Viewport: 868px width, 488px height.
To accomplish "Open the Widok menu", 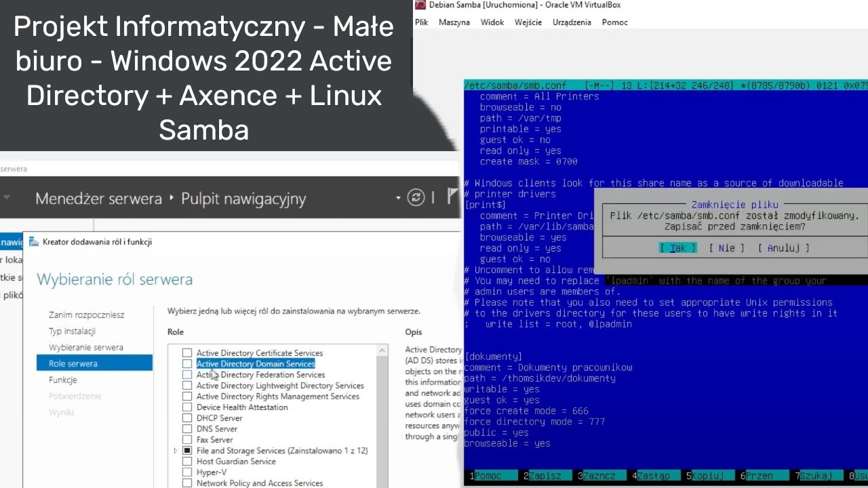I will point(492,22).
